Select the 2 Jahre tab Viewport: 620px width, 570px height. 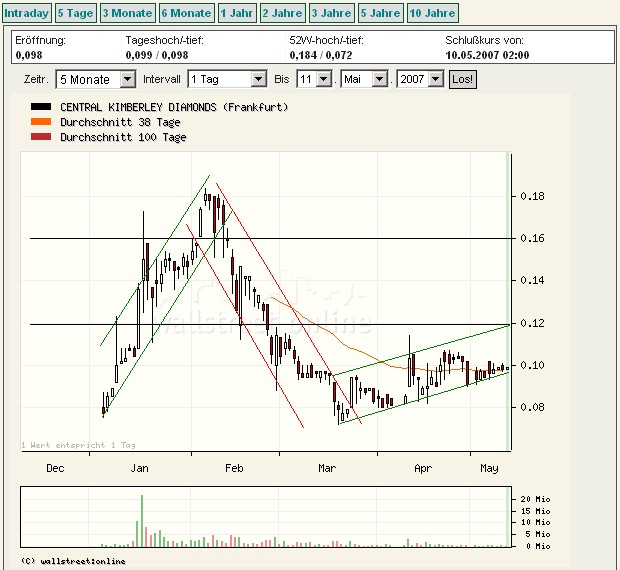(x=282, y=13)
